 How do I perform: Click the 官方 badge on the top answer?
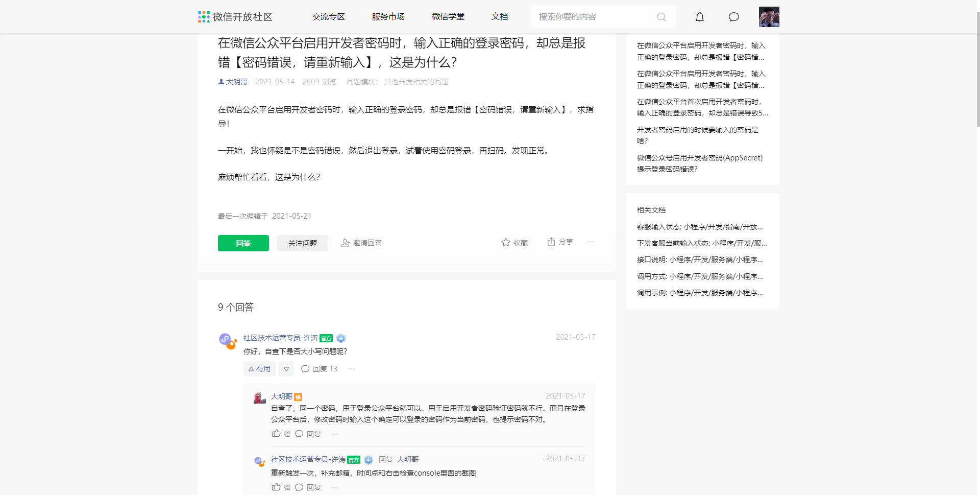coord(326,338)
